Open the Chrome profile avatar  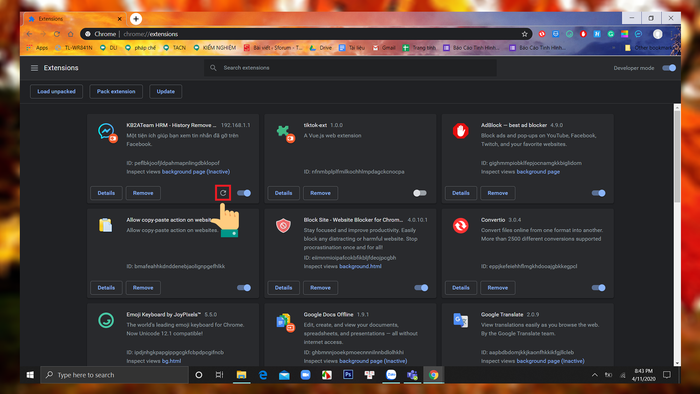tap(658, 34)
